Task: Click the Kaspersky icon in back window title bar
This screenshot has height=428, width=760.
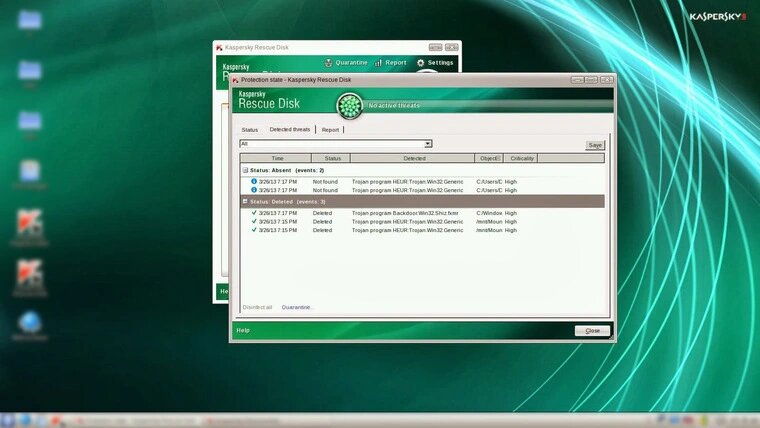Action: click(x=219, y=48)
